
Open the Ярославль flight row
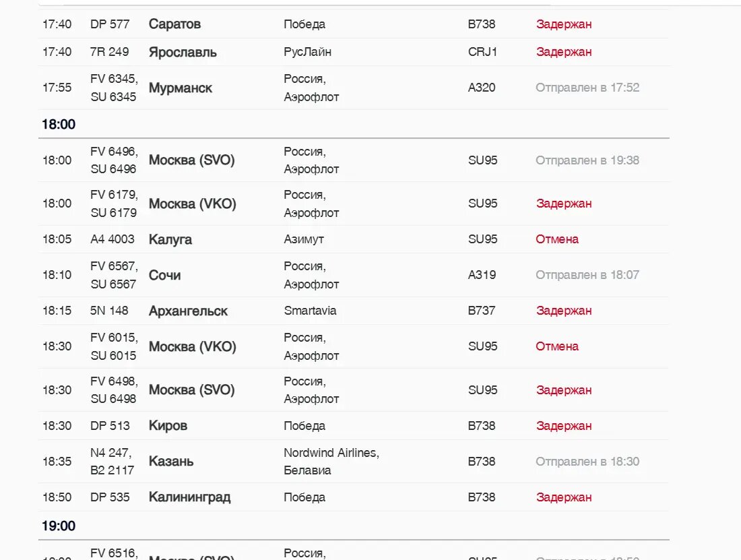pyautogui.click(x=183, y=52)
